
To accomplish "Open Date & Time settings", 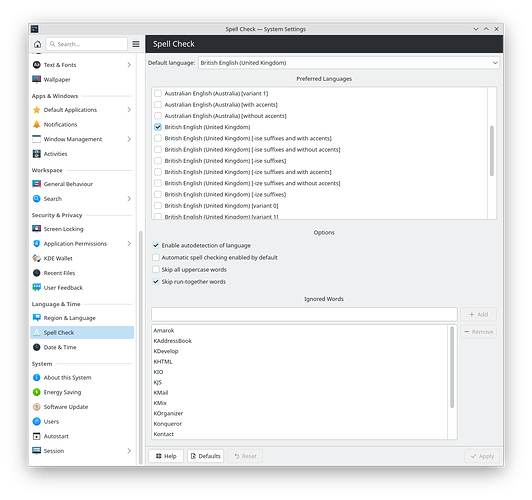I will click(82, 347).
